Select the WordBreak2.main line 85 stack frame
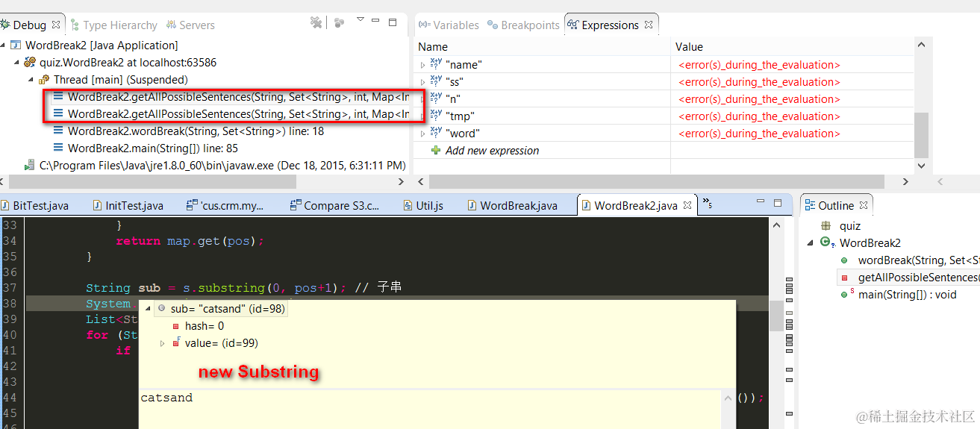Image resolution: width=980 pixels, height=429 pixels. click(x=152, y=148)
